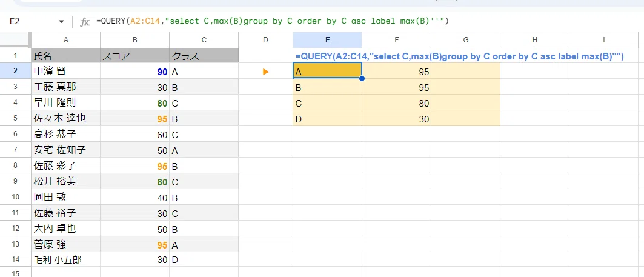
Task: Select result cell containing D in column E
Action: coord(327,118)
